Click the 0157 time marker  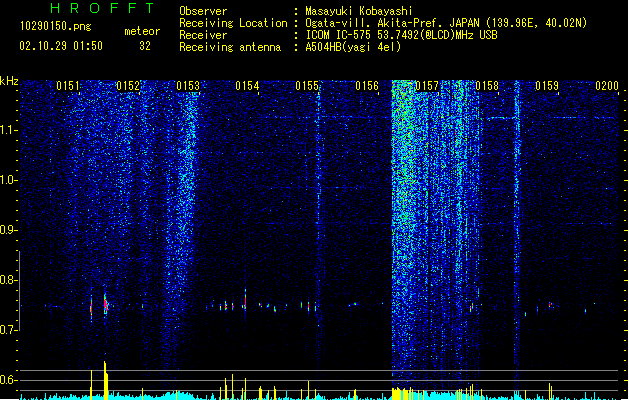click(427, 86)
